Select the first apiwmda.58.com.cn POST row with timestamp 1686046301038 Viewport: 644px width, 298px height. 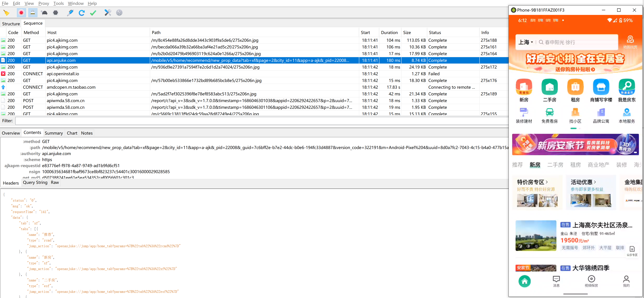click(x=254, y=101)
